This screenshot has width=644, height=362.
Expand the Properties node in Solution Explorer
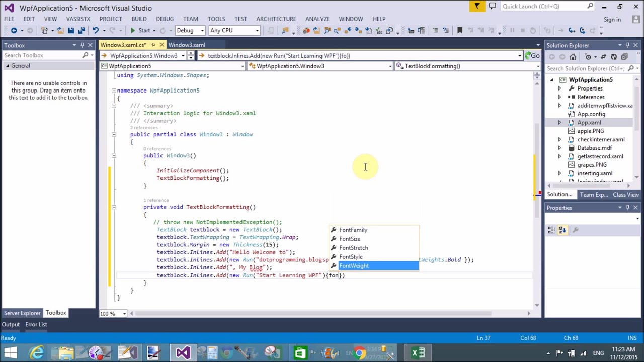559,88
